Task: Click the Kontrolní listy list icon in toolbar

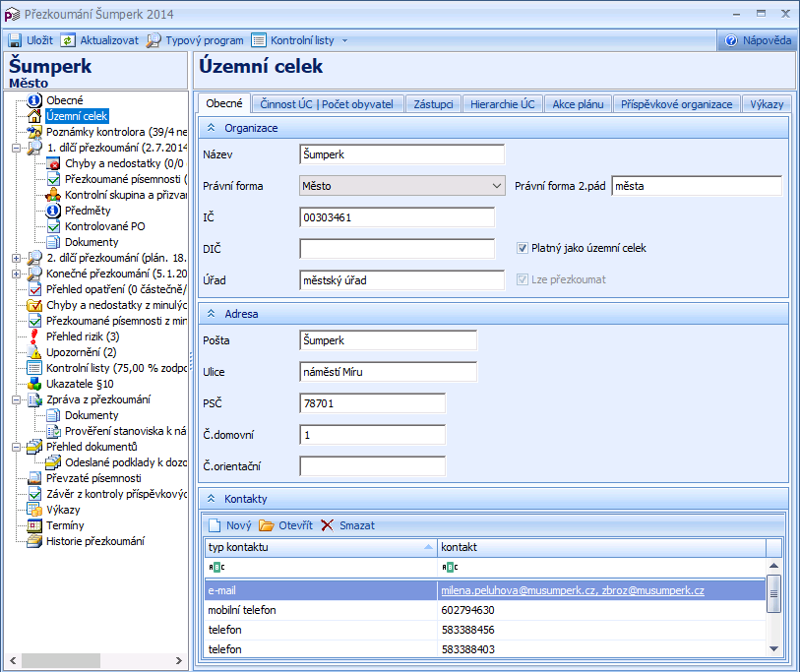Action: tap(259, 40)
